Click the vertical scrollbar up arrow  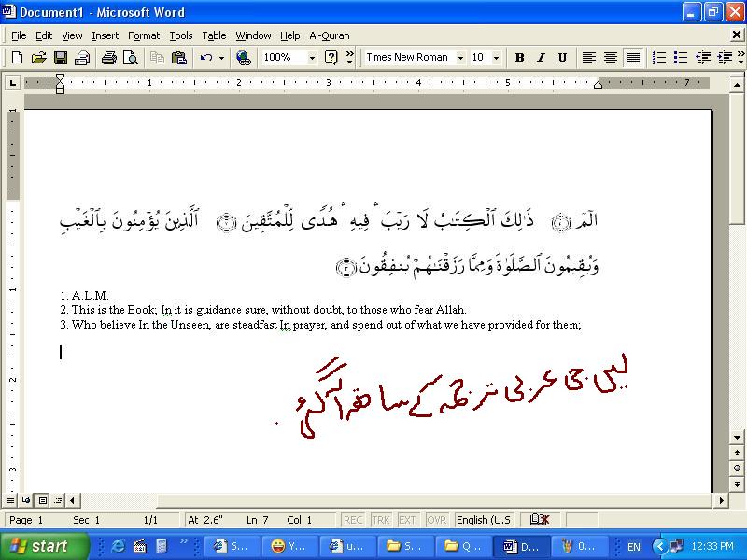737,85
